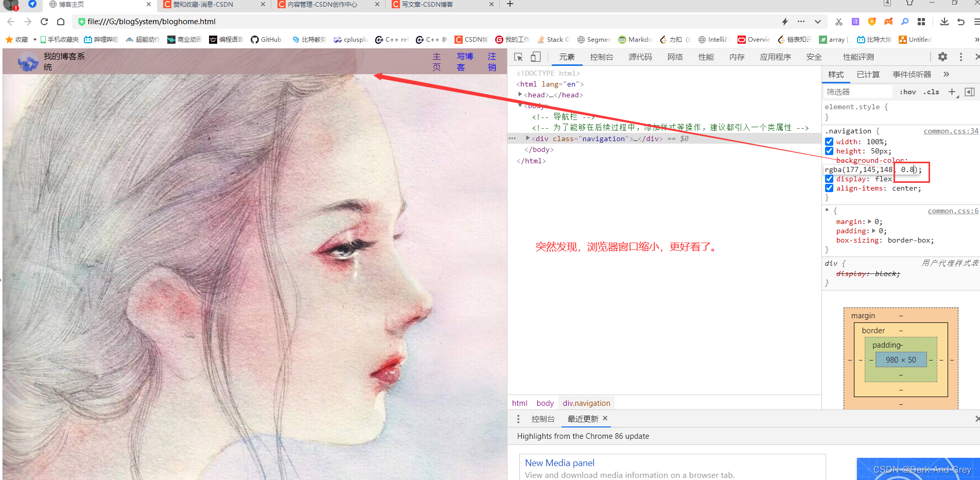Expand the head element node

click(x=520, y=95)
